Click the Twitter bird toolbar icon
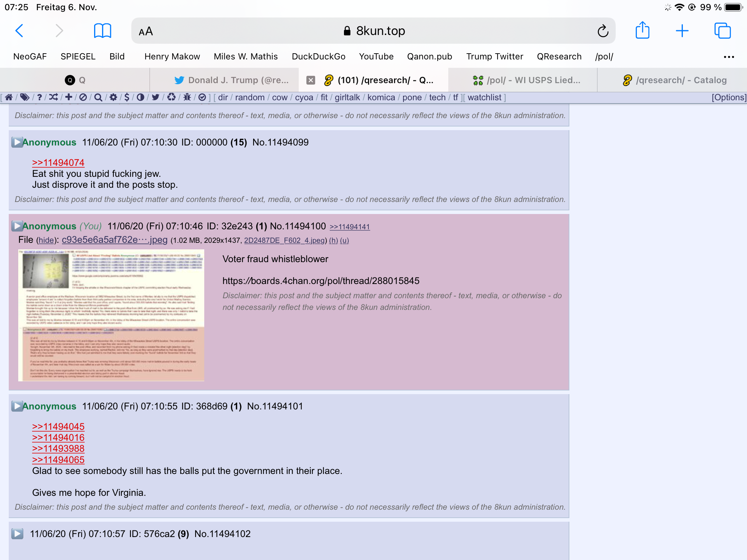Viewport: 747px width, 560px height. pos(155,97)
